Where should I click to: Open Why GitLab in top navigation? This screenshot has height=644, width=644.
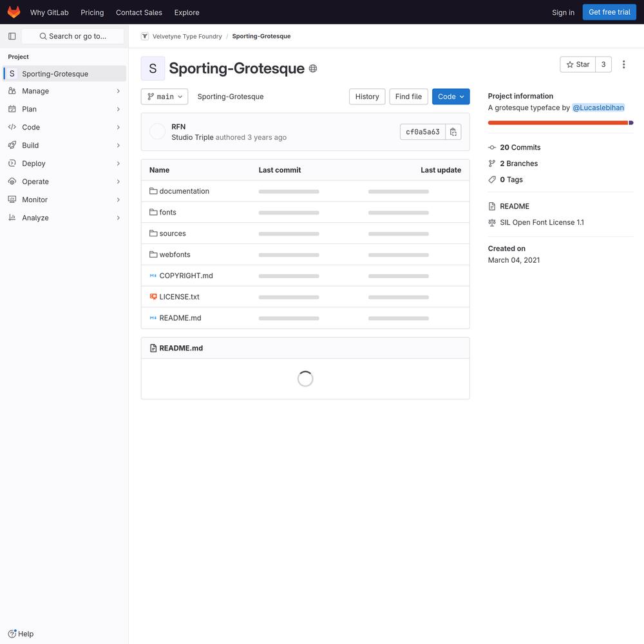[50, 12]
